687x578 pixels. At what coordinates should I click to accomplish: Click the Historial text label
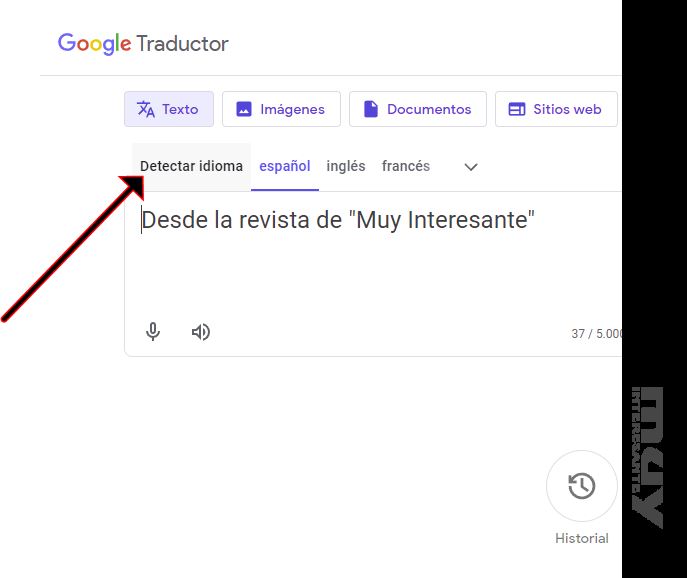pos(581,538)
